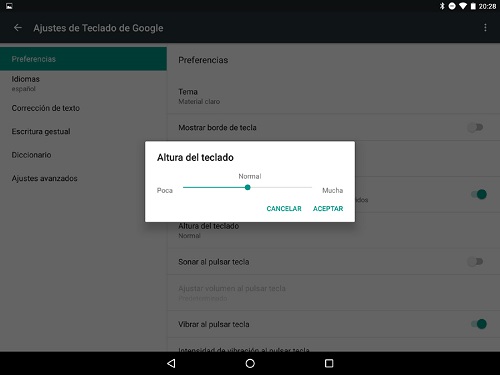Image resolution: width=500 pixels, height=375 pixels.
Task: Open Corrección de texto settings
Action: (x=83, y=108)
